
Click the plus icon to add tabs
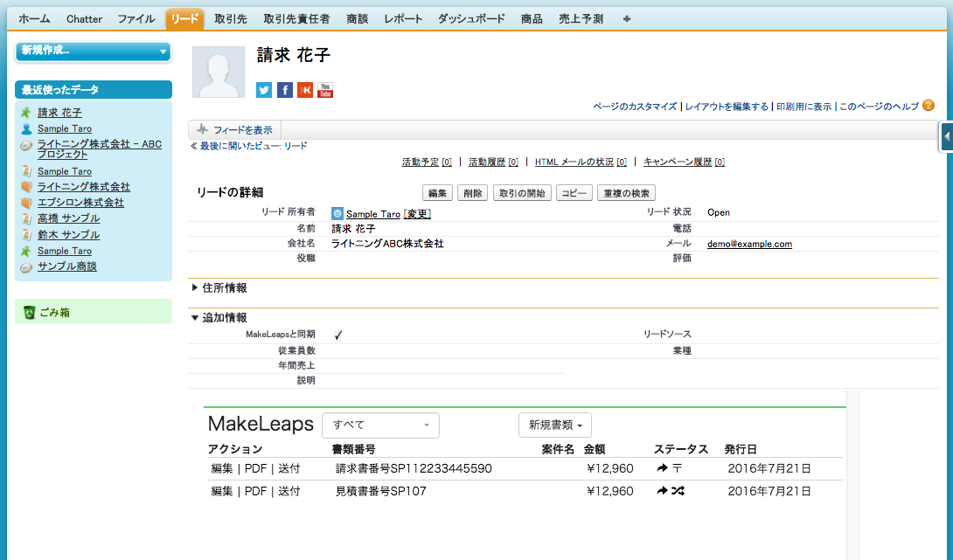tap(627, 18)
